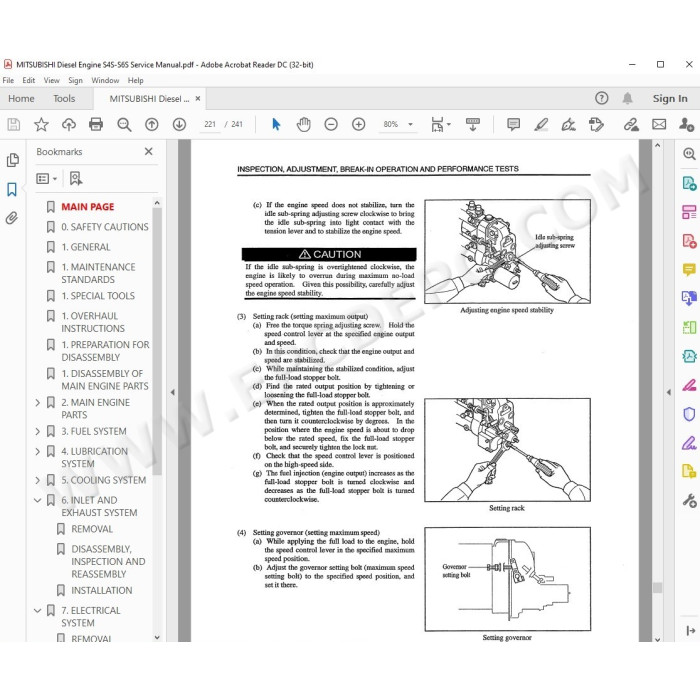Open the INSTALLATION bookmark

[102, 590]
